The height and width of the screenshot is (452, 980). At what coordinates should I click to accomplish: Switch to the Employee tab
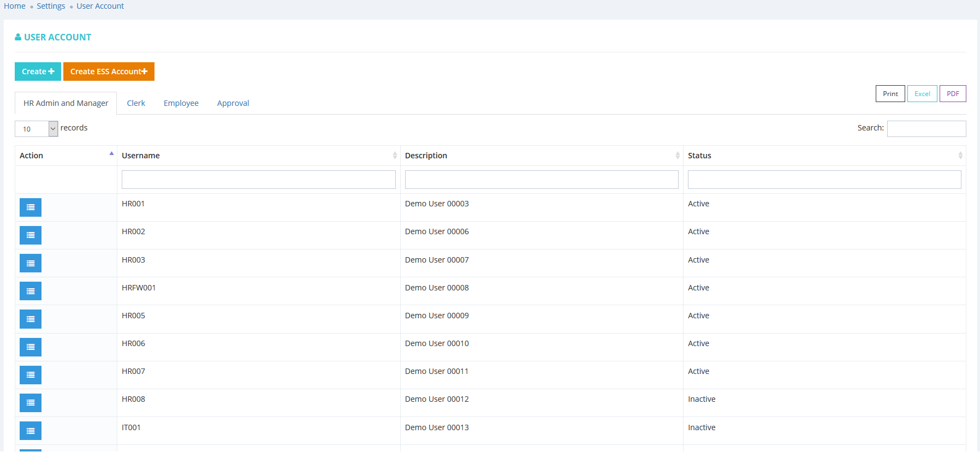click(x=181, y=103)
